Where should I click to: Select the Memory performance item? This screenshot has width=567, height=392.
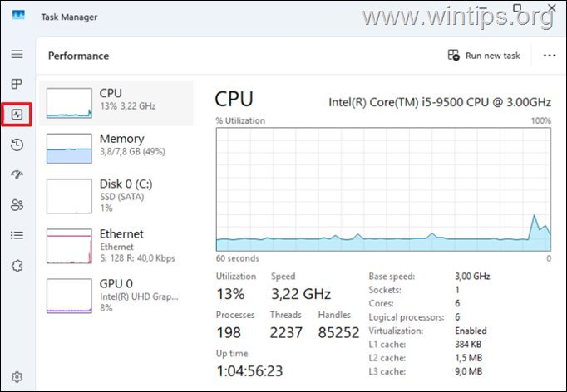[116, 149]
